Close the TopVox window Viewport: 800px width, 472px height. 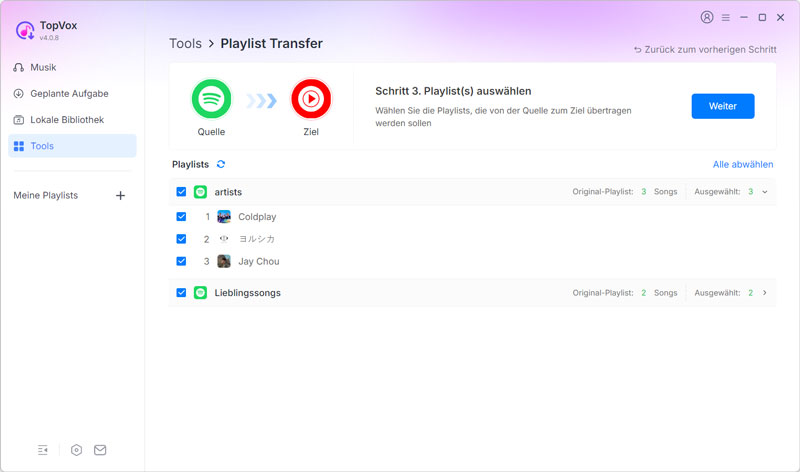(781, 17)
